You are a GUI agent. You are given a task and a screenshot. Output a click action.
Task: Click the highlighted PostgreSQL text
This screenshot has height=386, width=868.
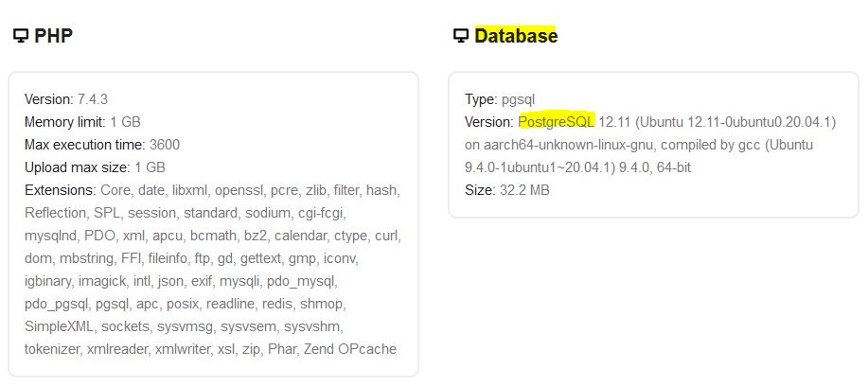click(x=557, y=122)
